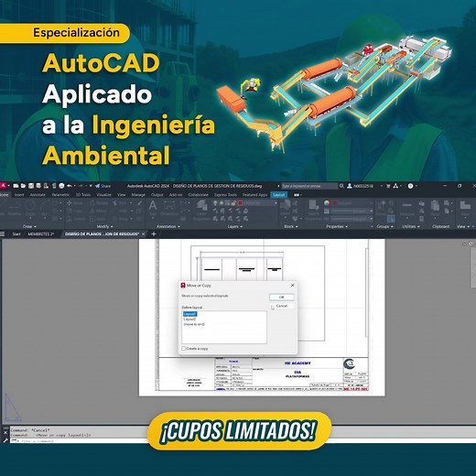The width and height of the screenshot is (476, 476).
Task: Open the Autodesk store cart icon
Action: click(x=388, y=186)
